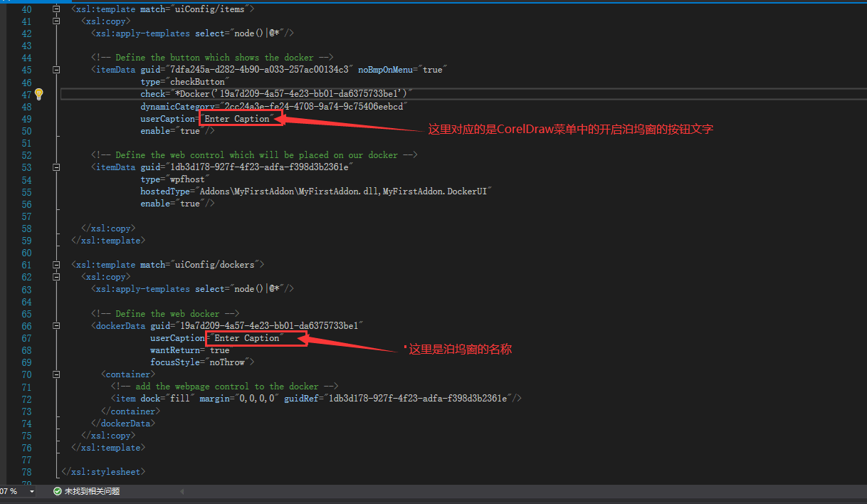This screenshot has width=867, height=504.
Task: Click the hostedType attribute value on line 55
Action: point(344,191)
